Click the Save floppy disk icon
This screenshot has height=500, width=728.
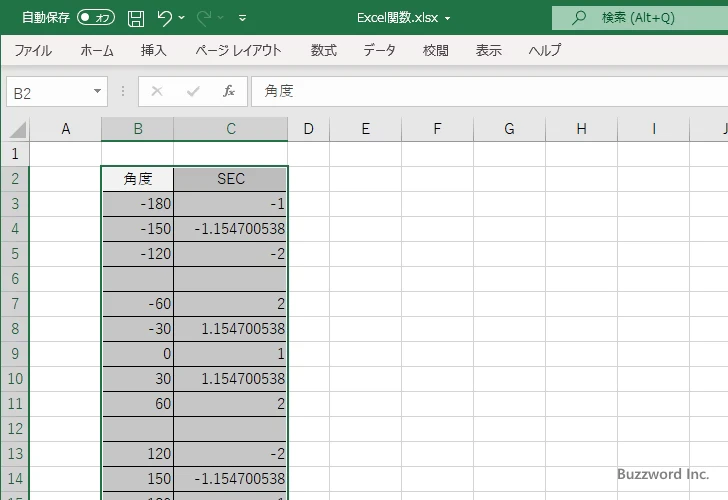[136, 18]
